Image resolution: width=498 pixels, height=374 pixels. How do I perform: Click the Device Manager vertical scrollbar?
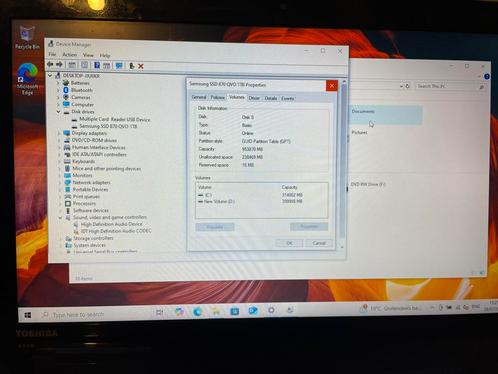[x=343, y=164]
